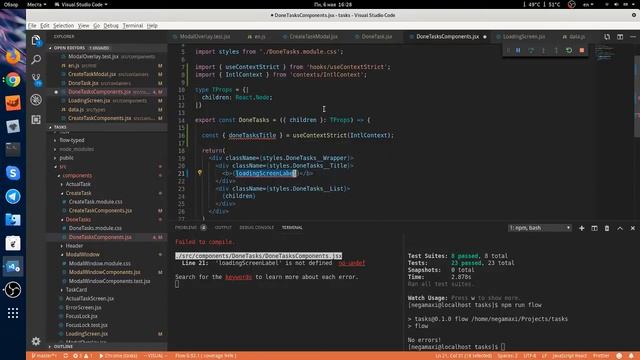Expand the ActualTask folder
Viewport: 640px width, 360px height.
[78, 184]
